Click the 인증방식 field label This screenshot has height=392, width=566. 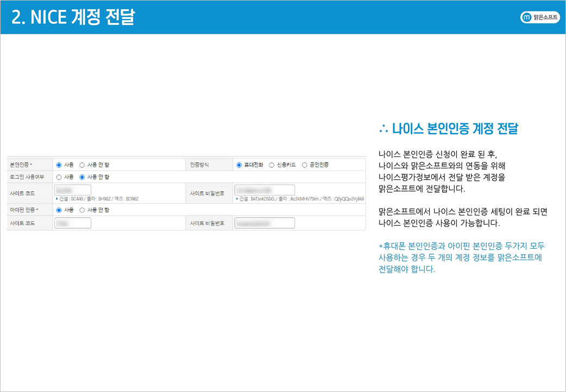[199, 165]
